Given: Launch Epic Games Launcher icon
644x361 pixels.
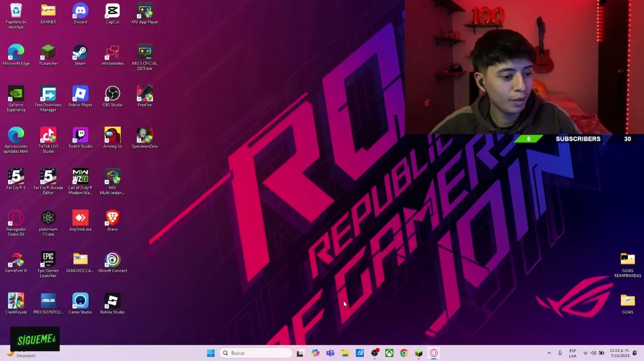Looking at the screenshot, I should [x=48, y=265].
